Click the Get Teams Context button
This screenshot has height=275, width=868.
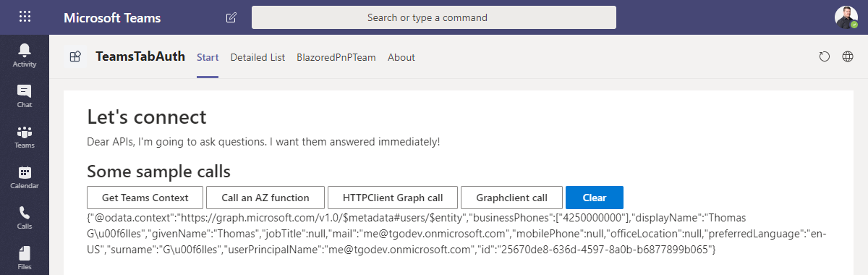point(145,198)
